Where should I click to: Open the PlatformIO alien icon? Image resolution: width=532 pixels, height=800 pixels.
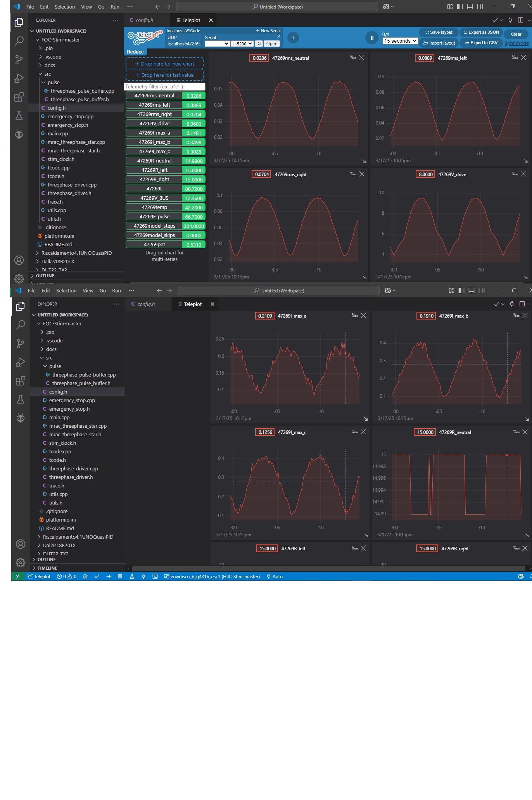pyautogui.click(x=19, y=134)
